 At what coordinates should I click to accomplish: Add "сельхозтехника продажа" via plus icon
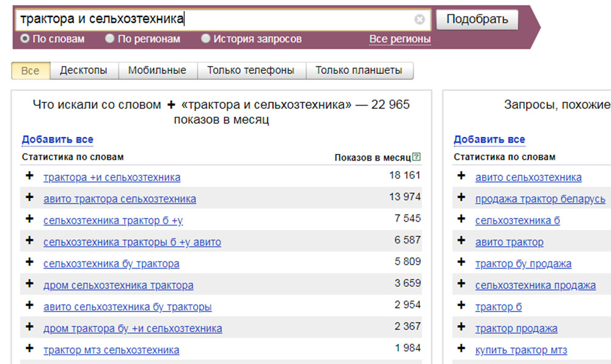pos(461,285)
